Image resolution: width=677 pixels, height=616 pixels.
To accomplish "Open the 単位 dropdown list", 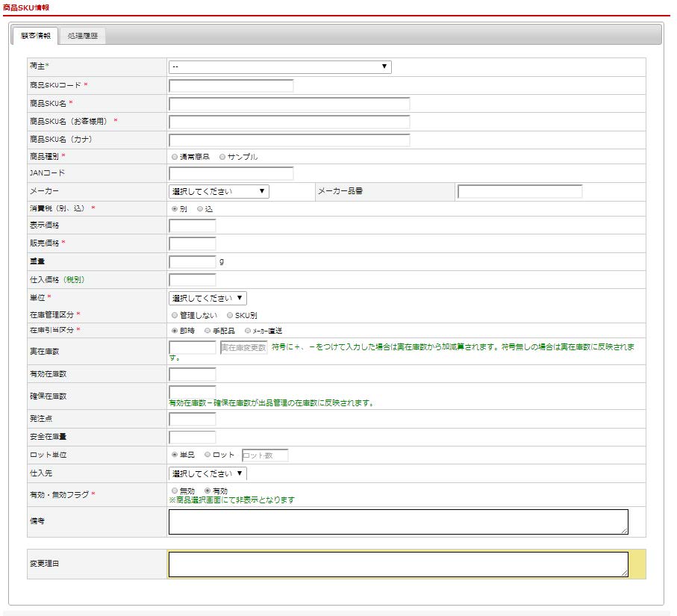I will pos(208,299).
